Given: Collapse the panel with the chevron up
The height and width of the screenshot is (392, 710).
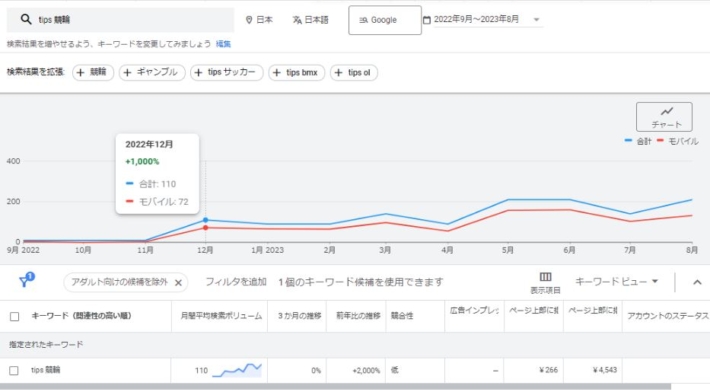Looking at the screenshot, I should 697,282.
